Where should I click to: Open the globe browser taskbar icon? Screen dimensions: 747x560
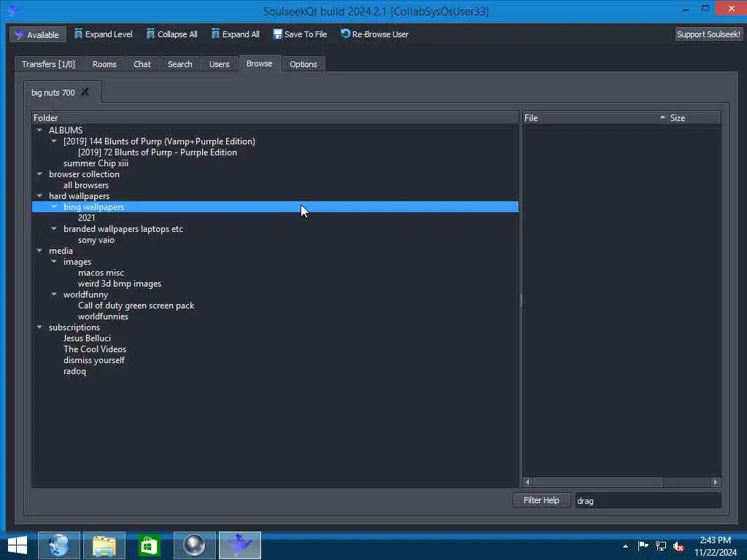click(x=58, y=545)
